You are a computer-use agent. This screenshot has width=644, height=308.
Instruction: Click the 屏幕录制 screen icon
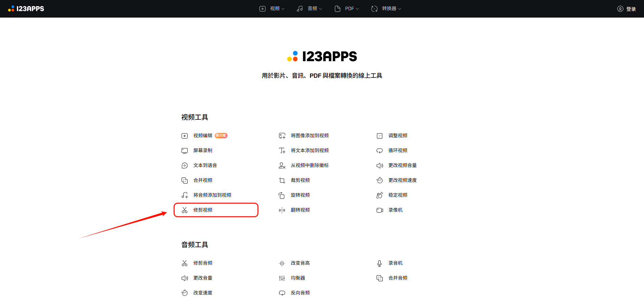(x=185, y=151)
